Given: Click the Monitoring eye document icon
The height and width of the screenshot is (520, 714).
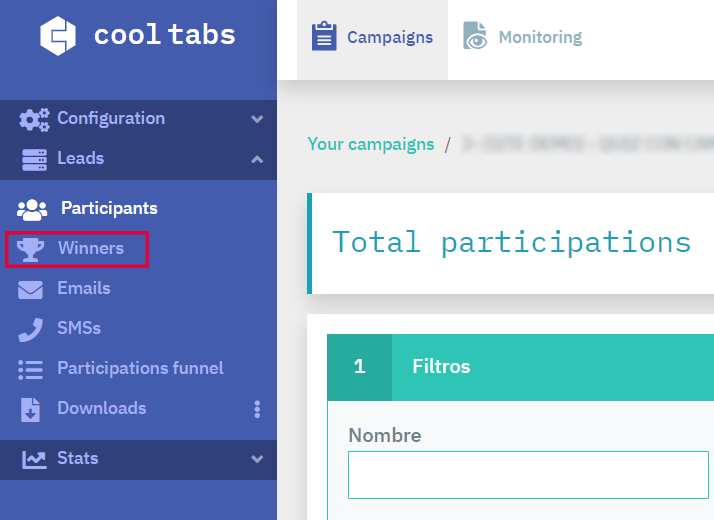Looking at the screenshot, I should [474, 36].
